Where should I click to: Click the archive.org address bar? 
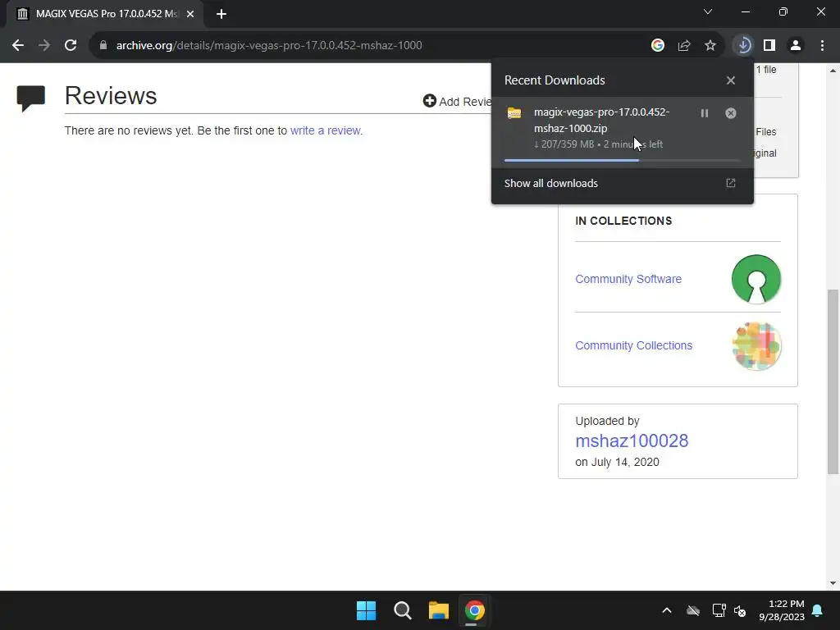coord(370,46)
